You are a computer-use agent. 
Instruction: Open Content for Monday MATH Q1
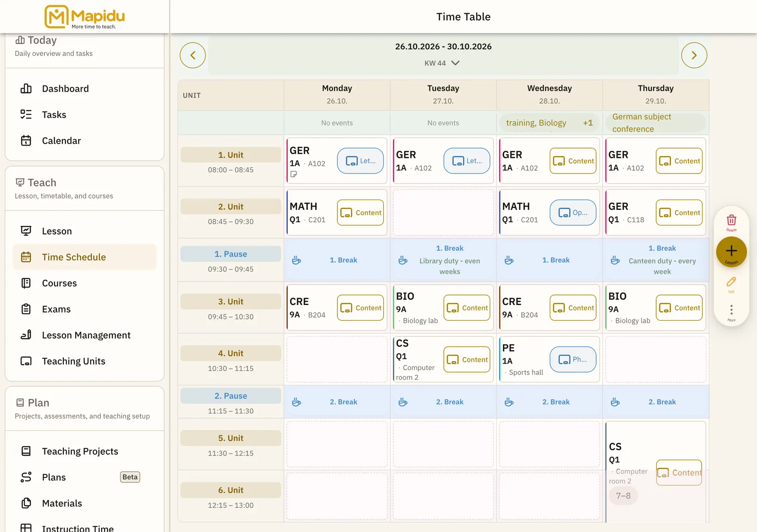click(361, 213)
